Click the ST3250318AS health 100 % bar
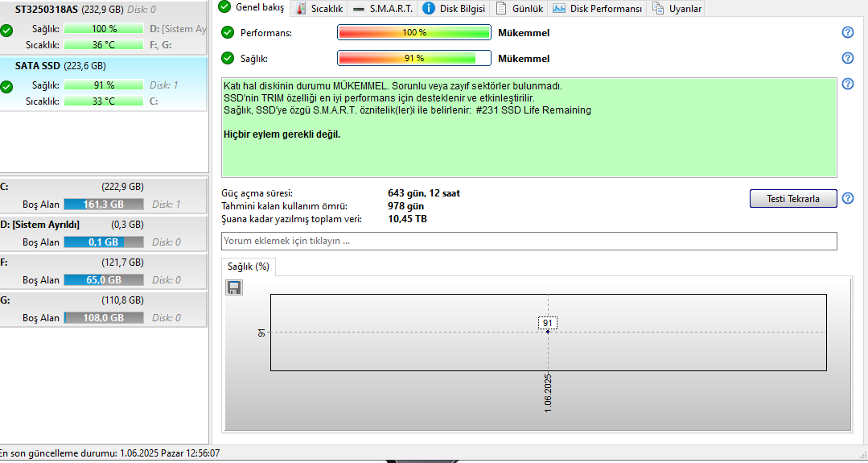The height and width of the screenshot is (463, 868). pos(104,29)
